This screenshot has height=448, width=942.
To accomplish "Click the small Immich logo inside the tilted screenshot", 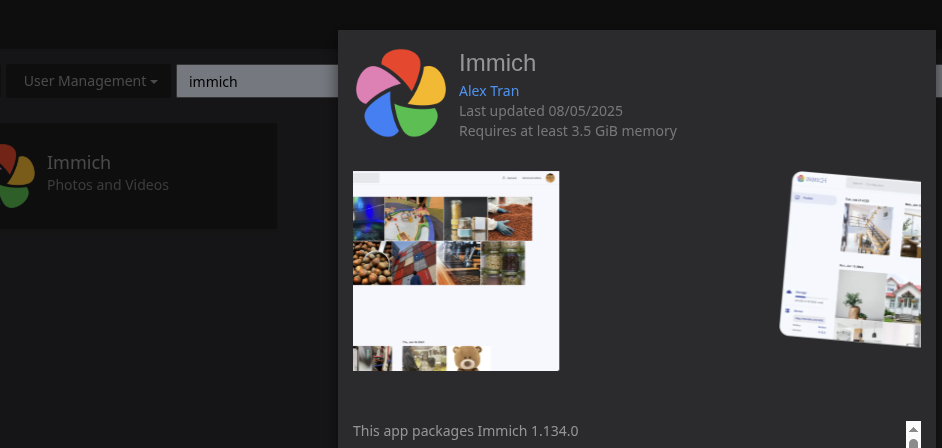I will pos(803,178).
